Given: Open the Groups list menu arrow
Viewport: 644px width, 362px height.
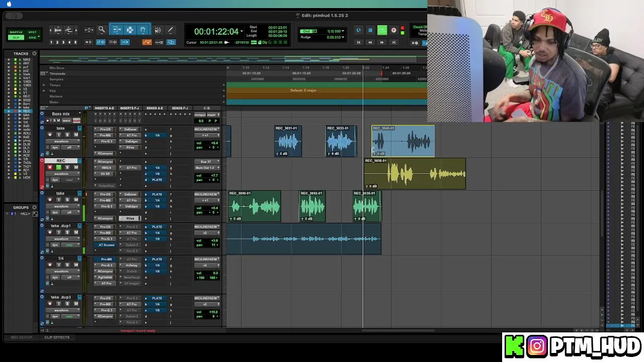Looking at the screenshot, I should pyautogui.click(x=34, y=207).
